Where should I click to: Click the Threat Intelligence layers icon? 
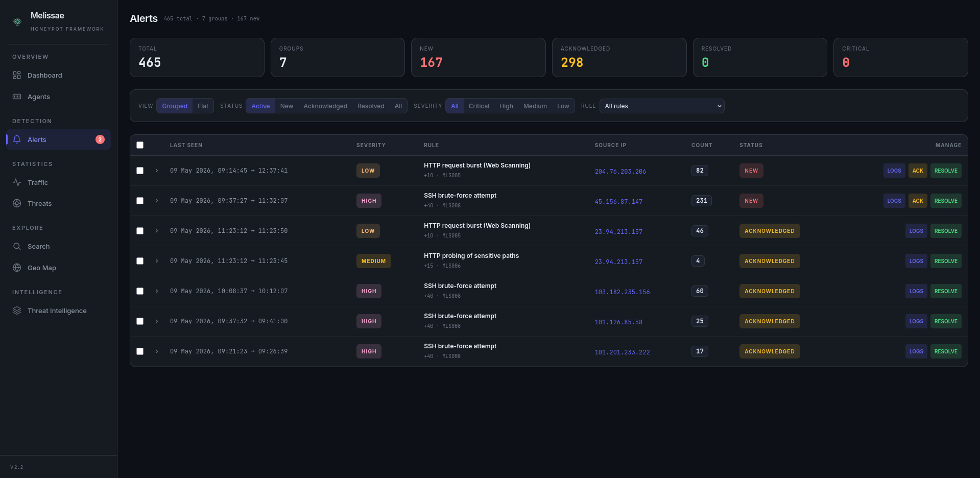[x=17, y=310]
